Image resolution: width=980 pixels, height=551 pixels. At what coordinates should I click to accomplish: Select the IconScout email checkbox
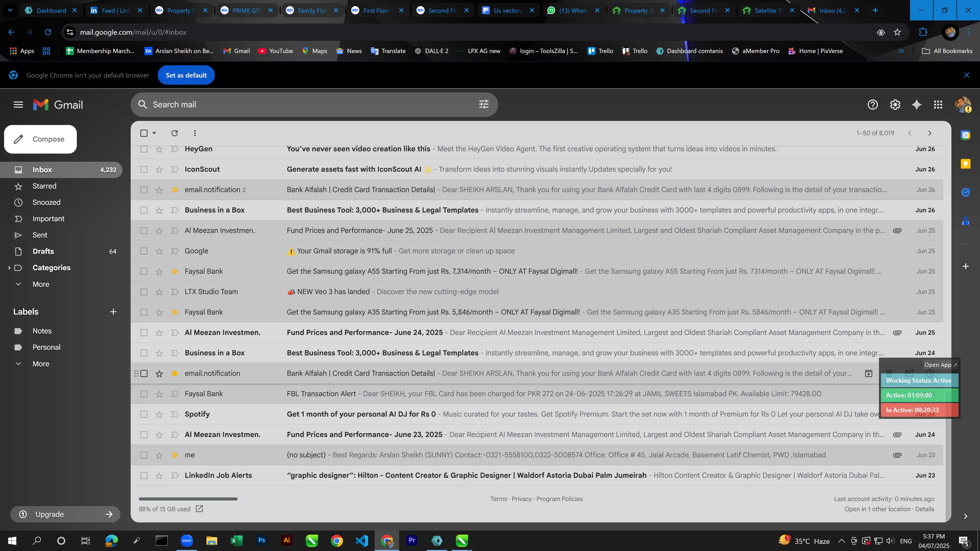[144, 170]
